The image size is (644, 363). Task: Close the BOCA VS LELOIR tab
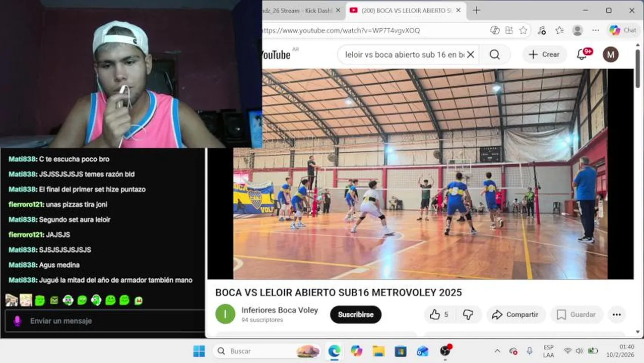click(458, 11)
